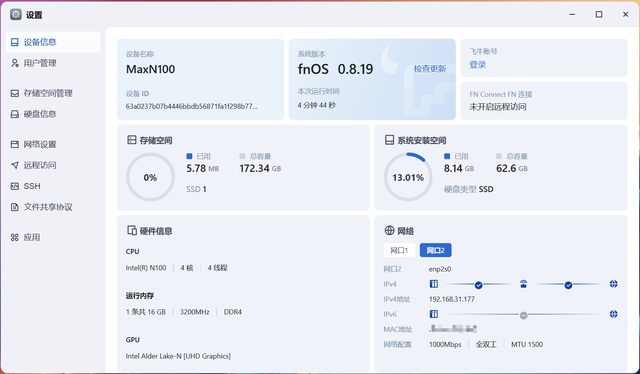Click the IPv6 device icon
The image size is (640, 374).
pos(433,314)
